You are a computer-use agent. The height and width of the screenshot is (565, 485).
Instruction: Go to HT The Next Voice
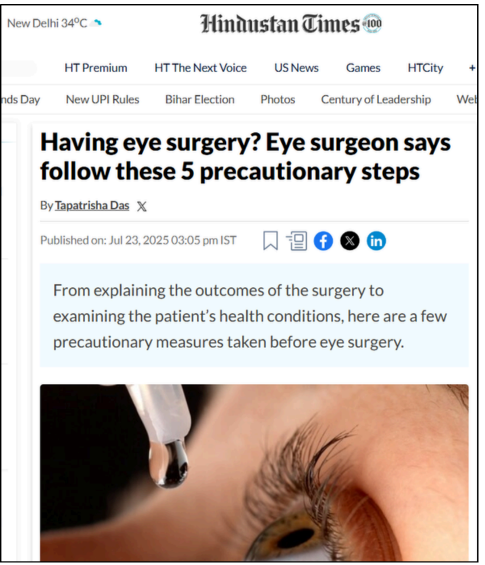(x=201, y=68)
